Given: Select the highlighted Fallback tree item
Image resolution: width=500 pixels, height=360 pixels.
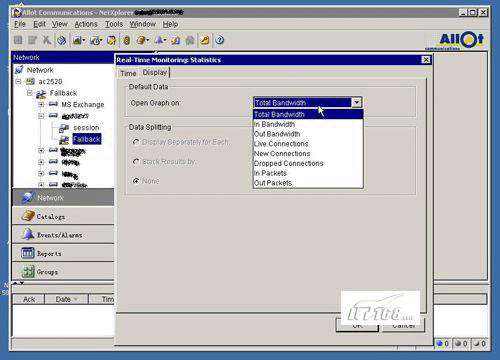Looking at the screenshot, I should [x=87, y=139].
